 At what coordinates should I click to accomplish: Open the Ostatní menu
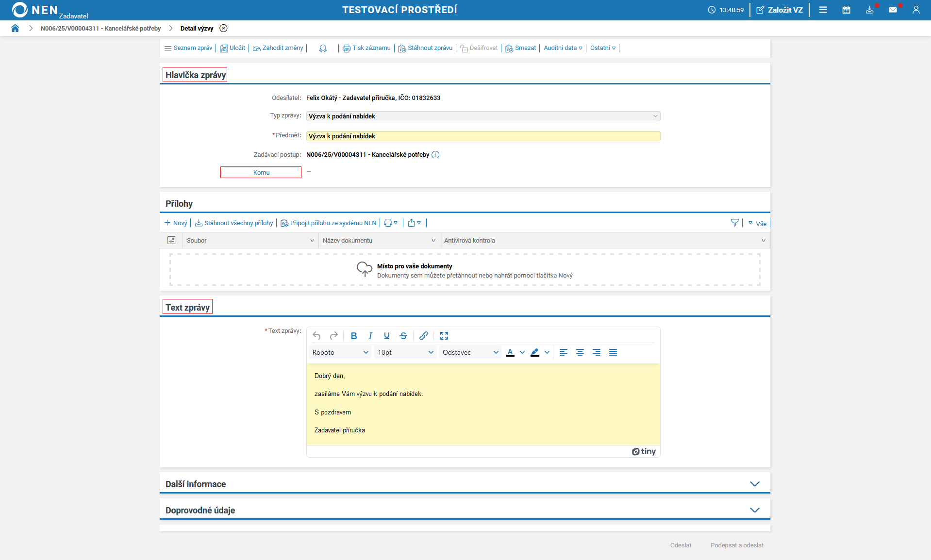[603, 48]
